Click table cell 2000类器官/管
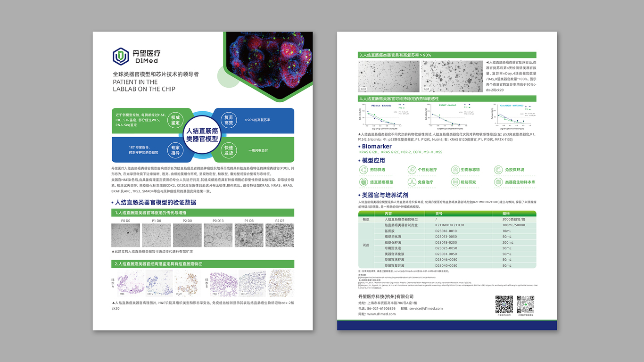Screen dimensions: 644x362 (x=513, y=220)
